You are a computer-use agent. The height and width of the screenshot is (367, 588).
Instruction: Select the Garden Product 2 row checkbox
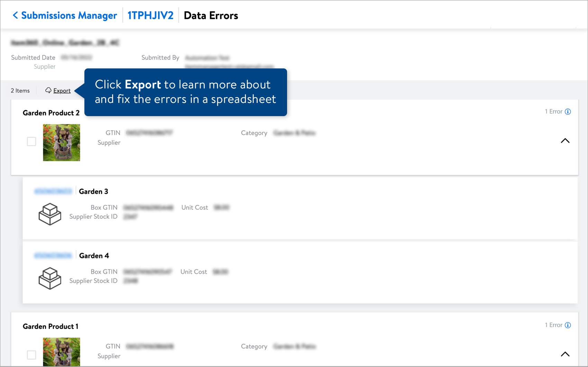[x=31, y=141]
